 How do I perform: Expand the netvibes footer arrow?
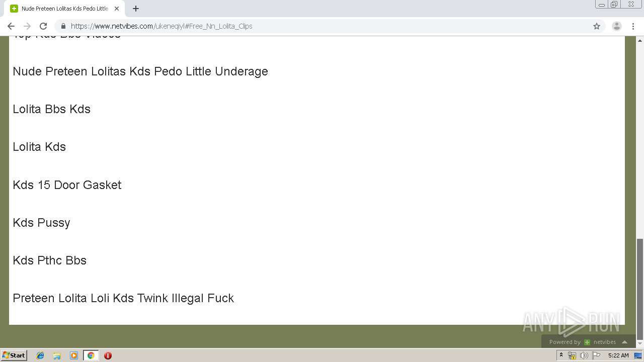(x=625, y=342)
